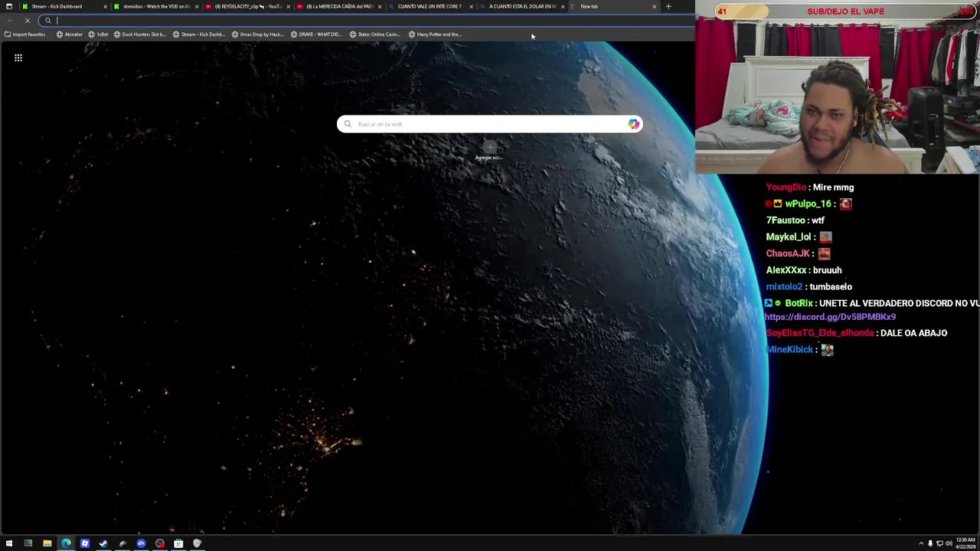Viewport: 980px width, 551px height.
Task: Open the EA app taskbar icon
Action: pyautogui.click(x=141, y=543)
